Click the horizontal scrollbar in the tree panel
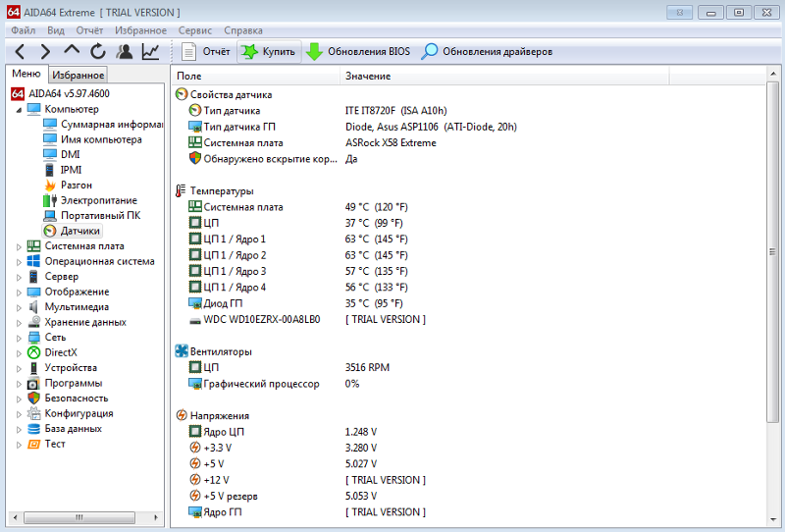Screen dimensions: 785x532 click(79, 517)
